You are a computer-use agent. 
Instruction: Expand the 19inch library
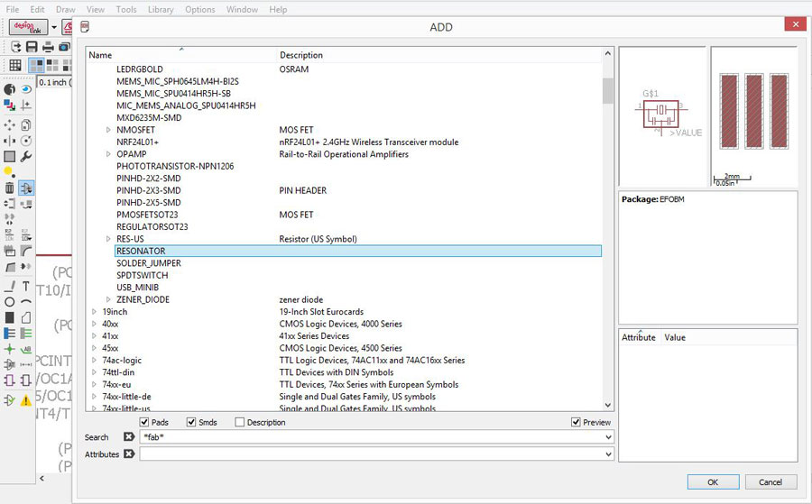point(94,312)
